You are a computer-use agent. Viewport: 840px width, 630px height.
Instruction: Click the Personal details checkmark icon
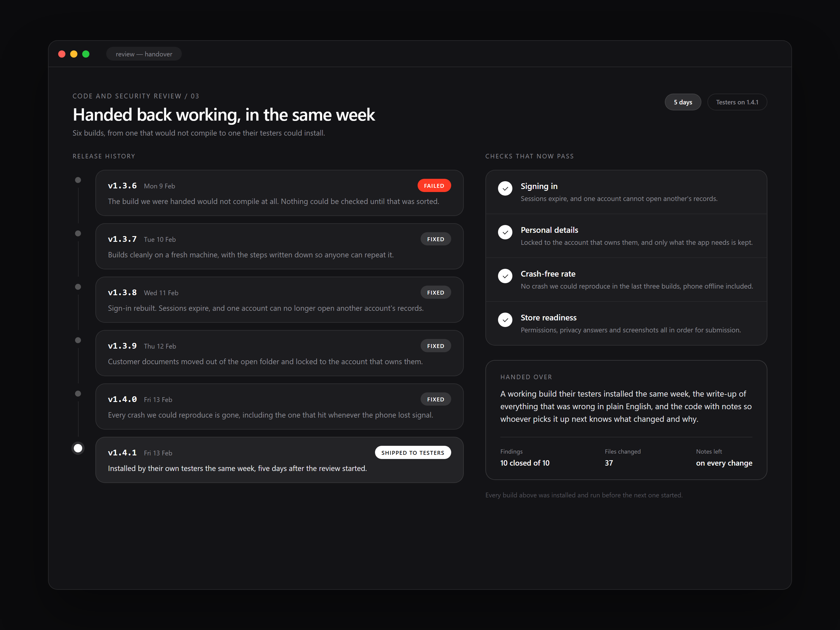[505, 232]
